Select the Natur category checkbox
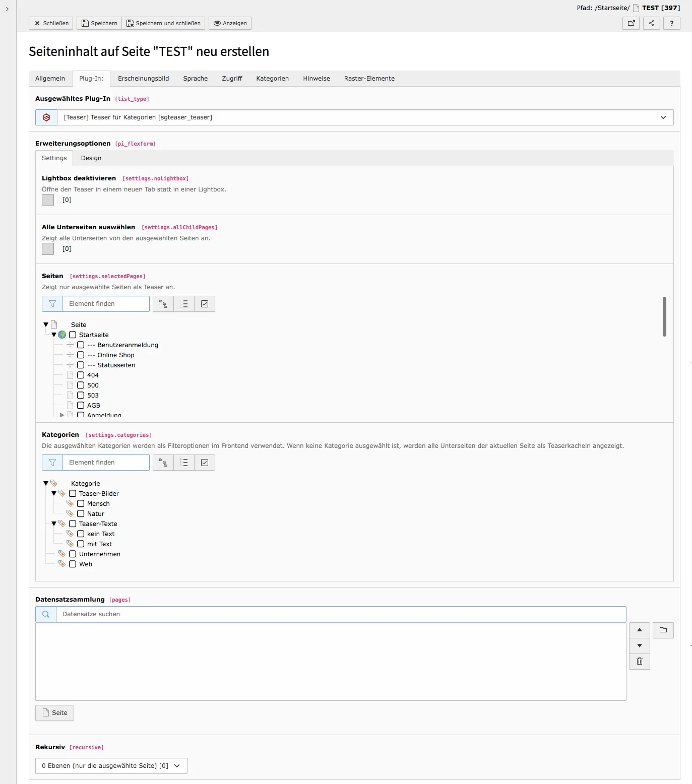 click(81, 513)
